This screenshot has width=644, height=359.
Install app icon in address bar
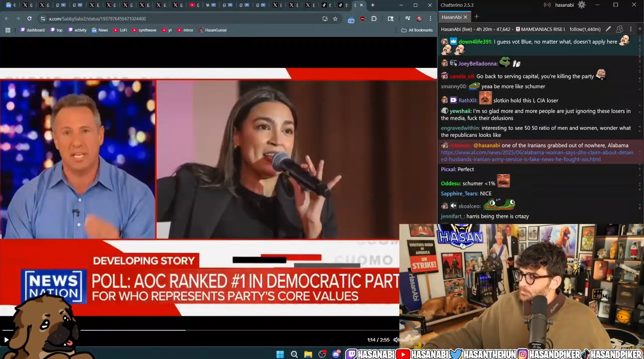click(325, 19)
